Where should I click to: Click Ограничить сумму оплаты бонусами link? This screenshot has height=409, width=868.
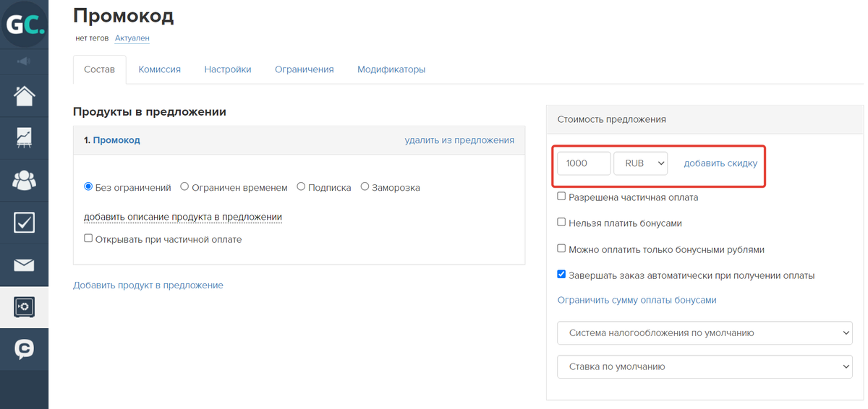(637, 300)
